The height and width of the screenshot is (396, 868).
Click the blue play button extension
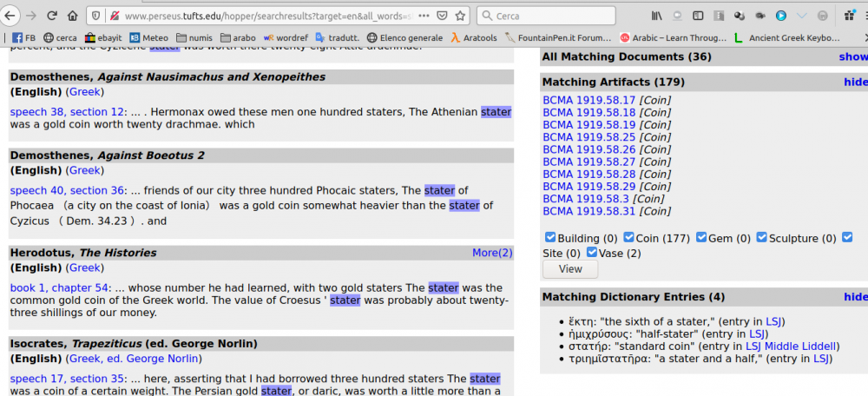[x=781, y=16]
